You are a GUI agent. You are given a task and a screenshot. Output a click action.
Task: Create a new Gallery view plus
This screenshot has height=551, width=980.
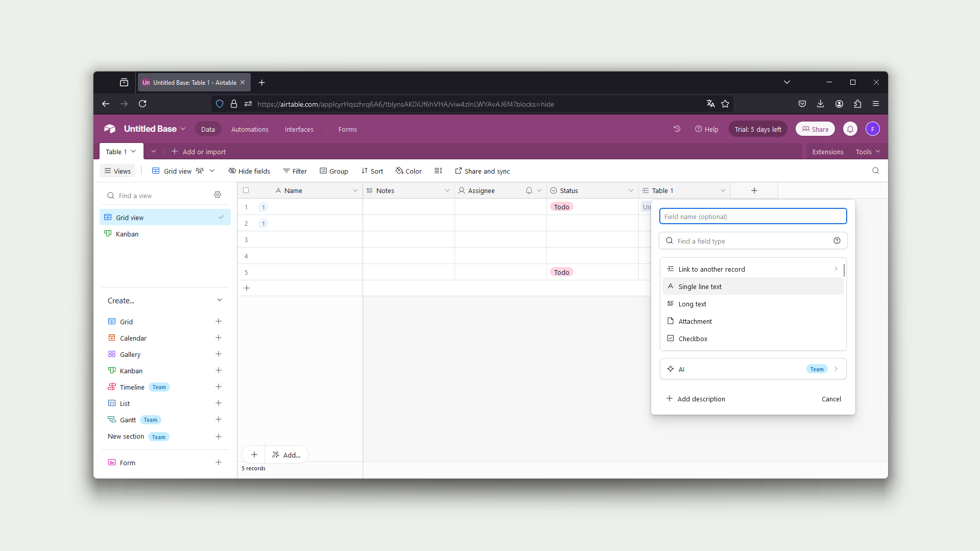219,354
